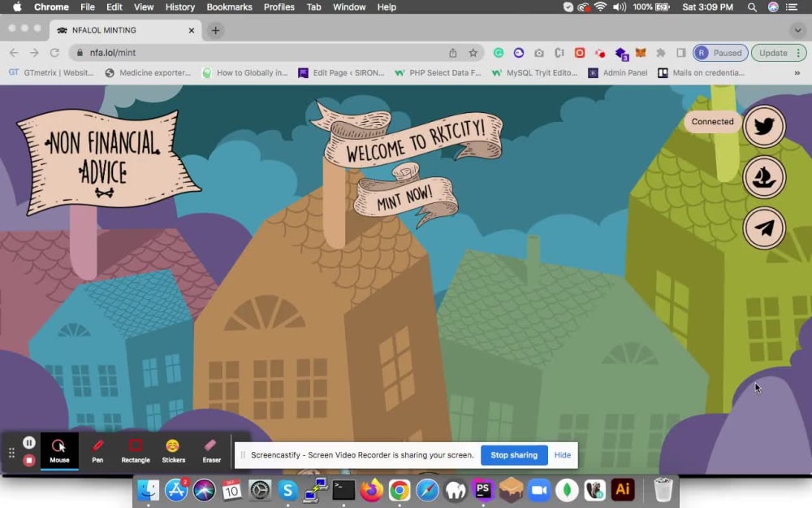Open Adobe Illustrator from the Dock
Screen dimensions: 812x508
point(623,489)
